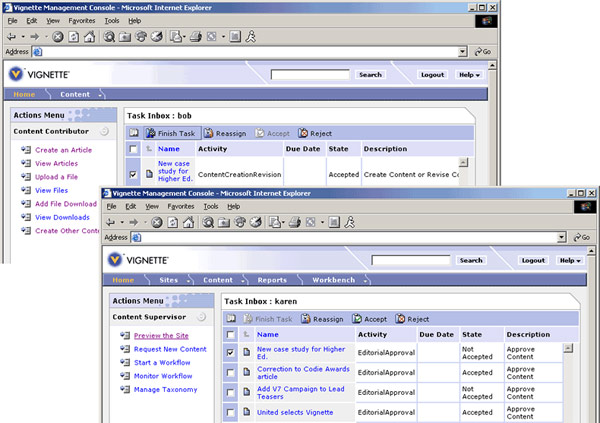Screen dimensions: 600x423
Task: Check the Add V7 Campaign to Lead Teasers row
Action: (230, 392)
